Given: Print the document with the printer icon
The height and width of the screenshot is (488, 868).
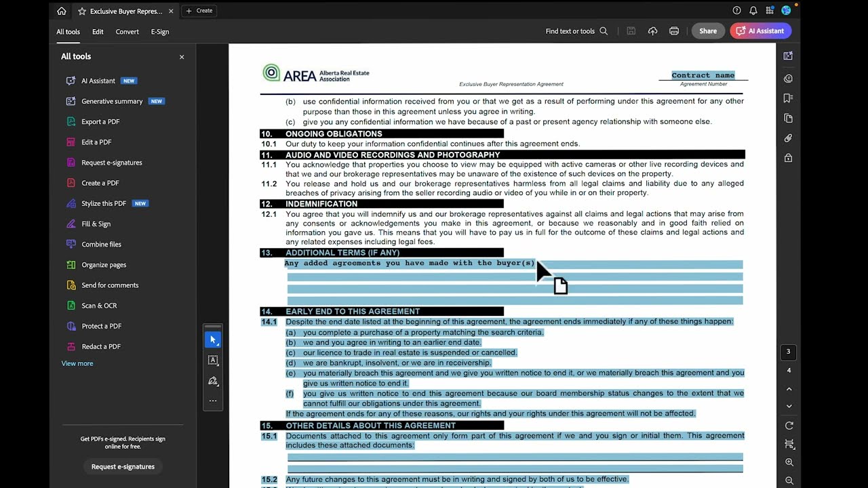Looking at the screenshot, I should [x=674, y=31].
